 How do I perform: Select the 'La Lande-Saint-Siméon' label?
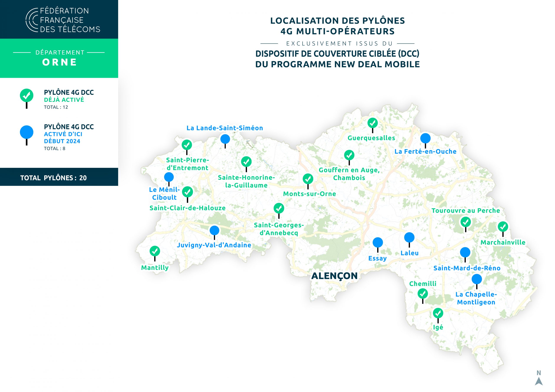(225, 128)
